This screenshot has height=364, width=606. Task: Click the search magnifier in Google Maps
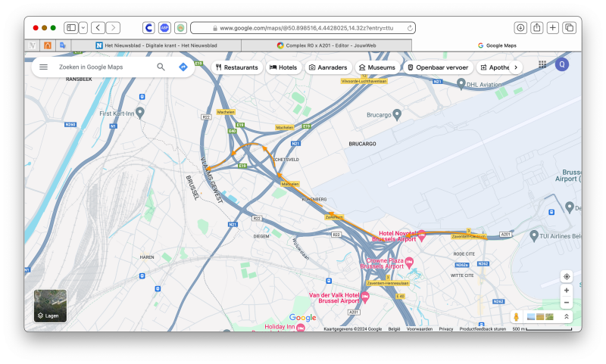161,67
